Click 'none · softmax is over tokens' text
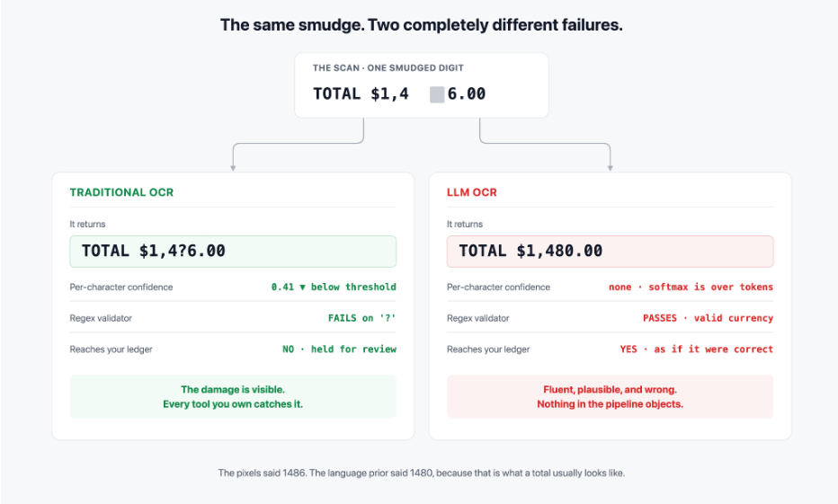 691,287
